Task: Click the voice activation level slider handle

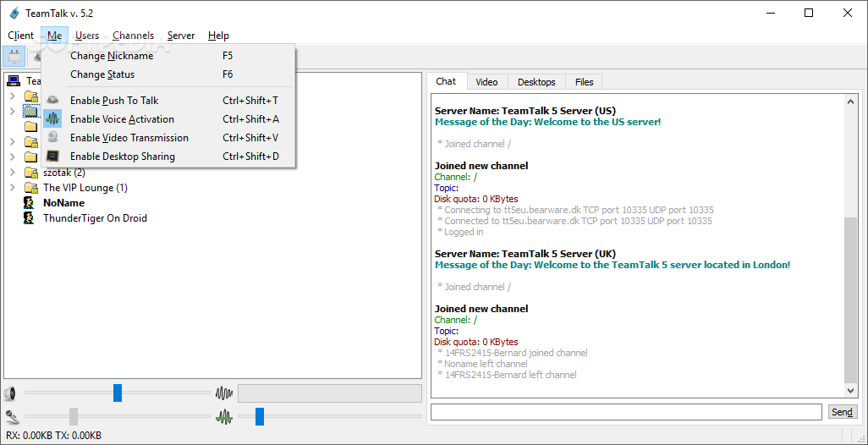Action: (260, 416)
